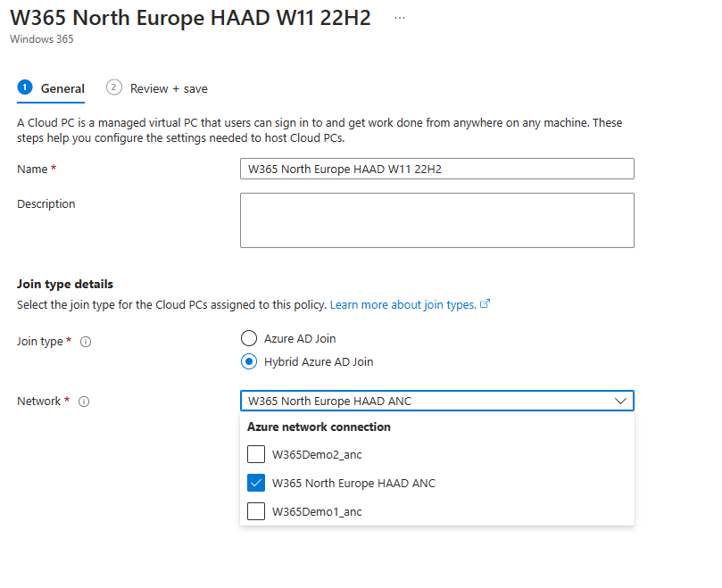Image resolution: width=722 pixels, height=588 pixels.
Task: Collapse the Network dropdown
Action: pos(620,401)
